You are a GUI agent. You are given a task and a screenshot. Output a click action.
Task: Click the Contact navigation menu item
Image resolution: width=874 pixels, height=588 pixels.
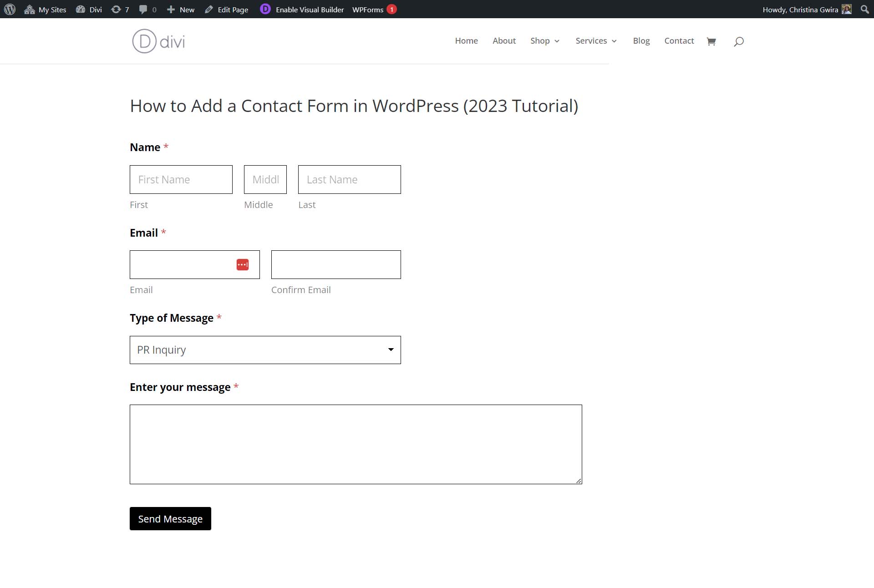[679, 40]
